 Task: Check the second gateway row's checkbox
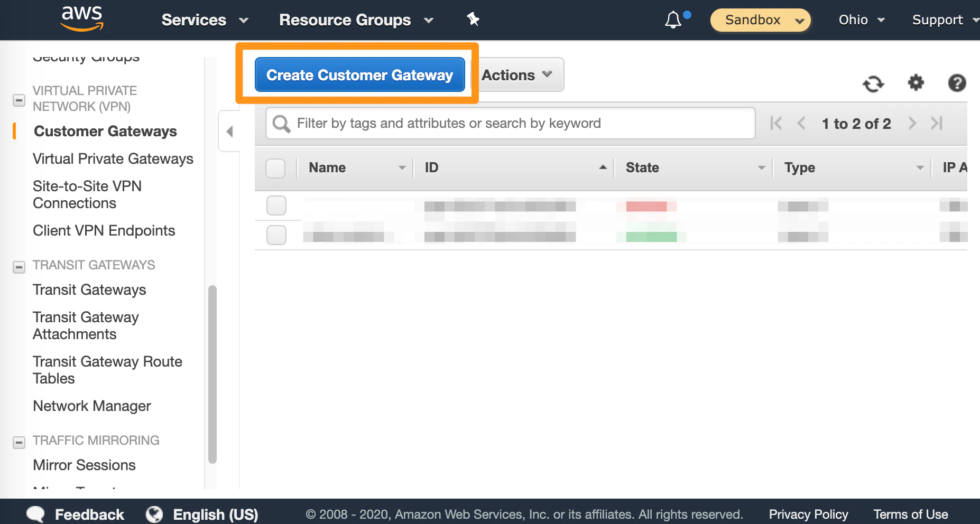275,235
